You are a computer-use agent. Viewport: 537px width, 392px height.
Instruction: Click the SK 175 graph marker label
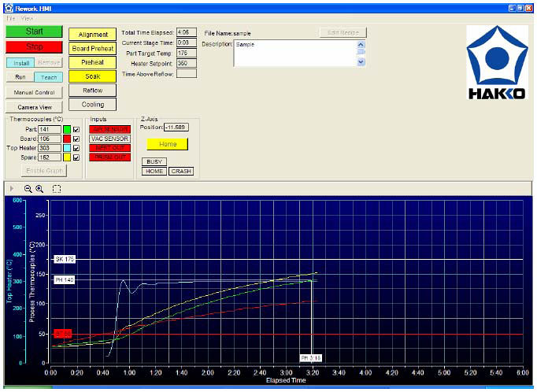point(65,259)
